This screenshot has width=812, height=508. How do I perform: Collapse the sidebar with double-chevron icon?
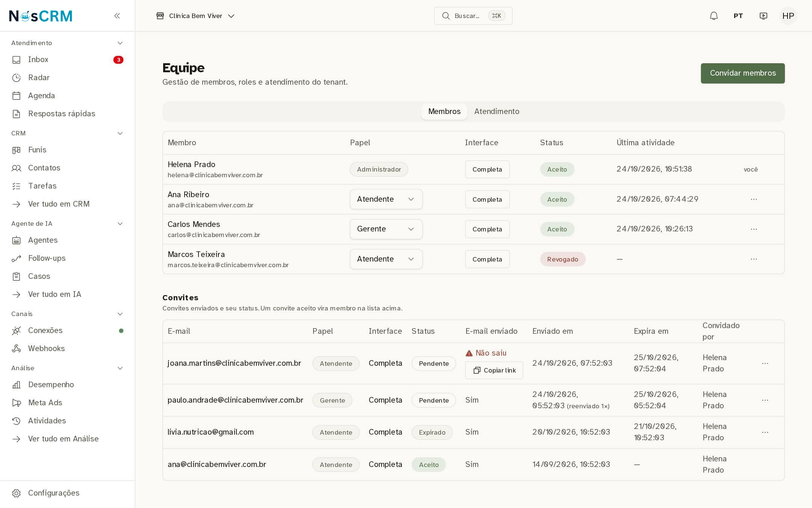pos(117,16)
